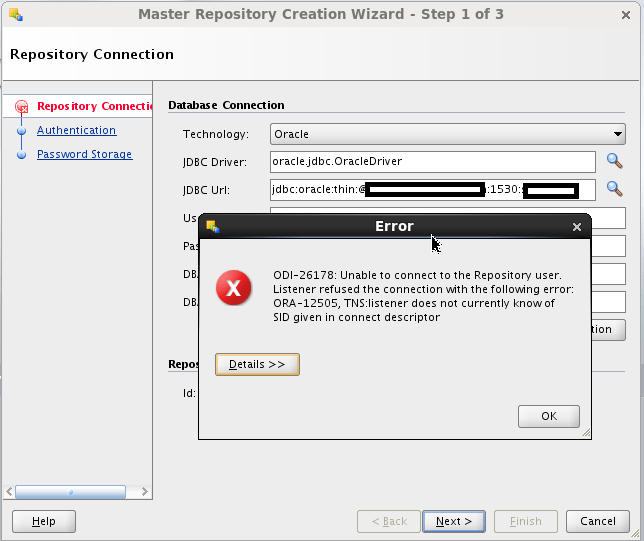This screenshot has width=644, height=541.
Task: Open the Authentication step link
Action: pyautogui.click(x=76, y=130)
